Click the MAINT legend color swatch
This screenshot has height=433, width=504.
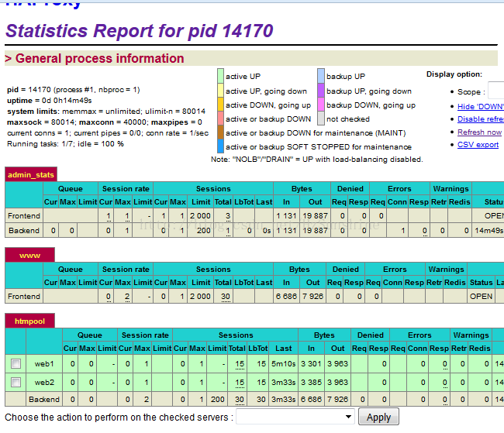click(220, 132)
